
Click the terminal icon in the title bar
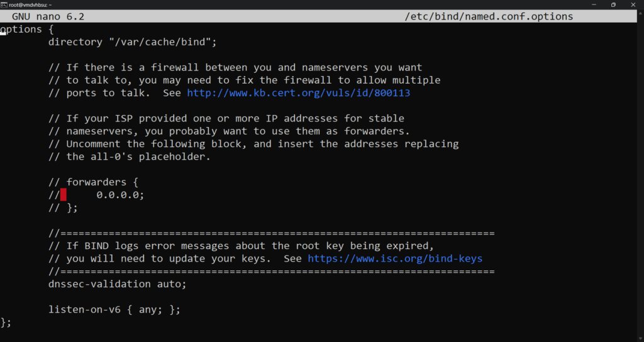coord(4,4)
